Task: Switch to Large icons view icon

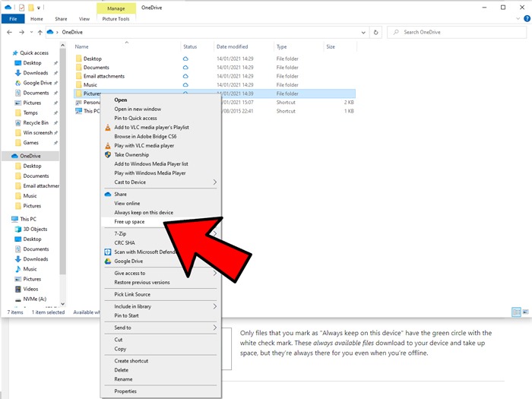Action: pos(525,312)
